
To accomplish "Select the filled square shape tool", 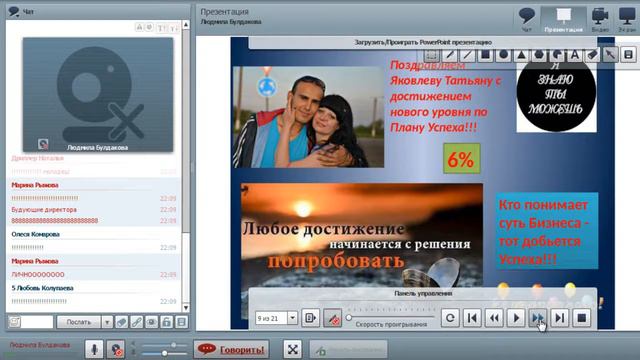I will [x=486, y=55].
